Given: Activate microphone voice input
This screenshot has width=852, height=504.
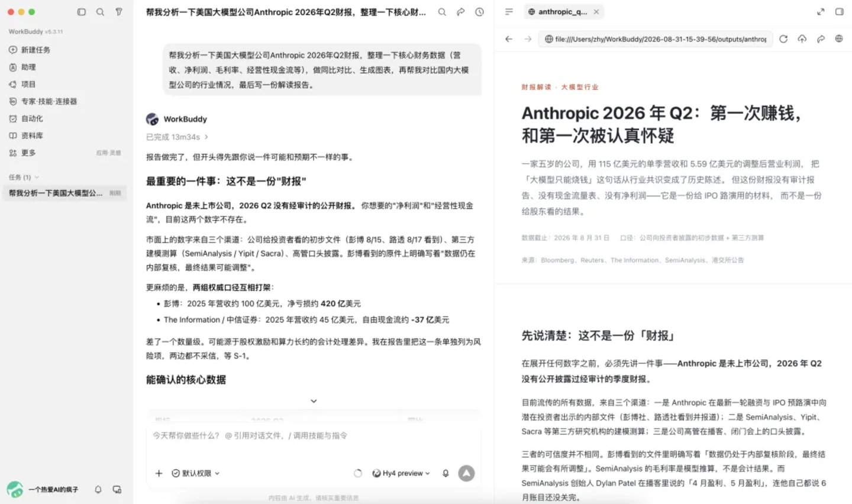Looking at the screenshot, I should pos(446,473).
